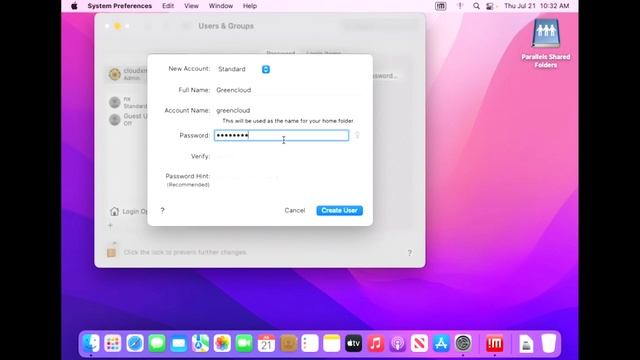
Task: Launch Safari from the Dock
Action: coord(135,343)
